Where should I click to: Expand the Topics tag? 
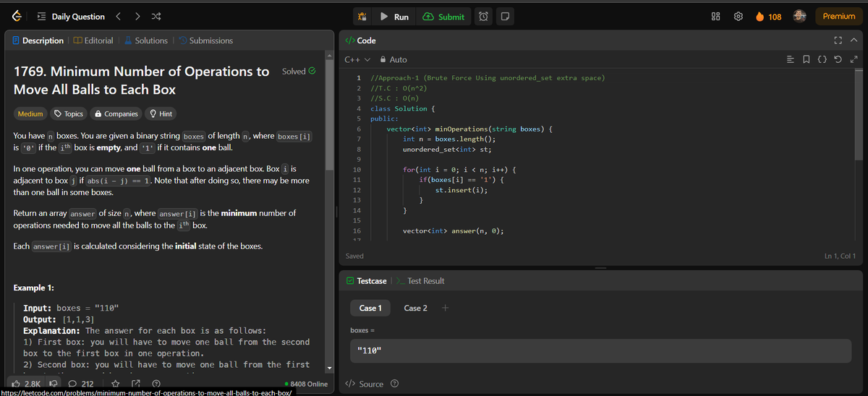(x=68, y=114)
